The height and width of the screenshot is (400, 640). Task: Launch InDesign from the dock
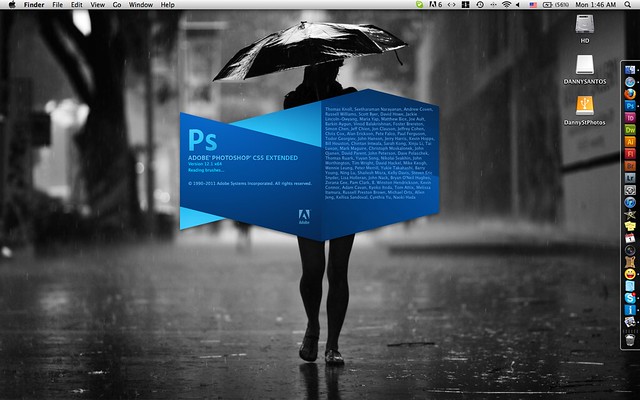(x=630, y=118)
